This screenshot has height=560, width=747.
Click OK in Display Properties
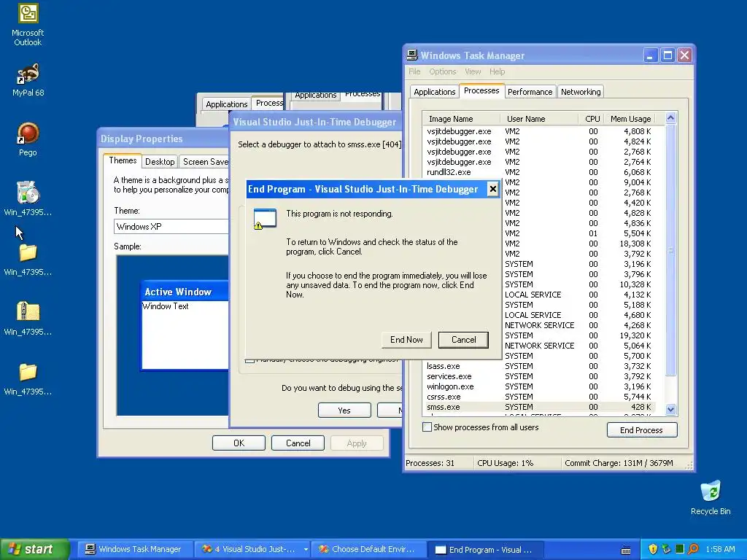[x=239, y=443]
